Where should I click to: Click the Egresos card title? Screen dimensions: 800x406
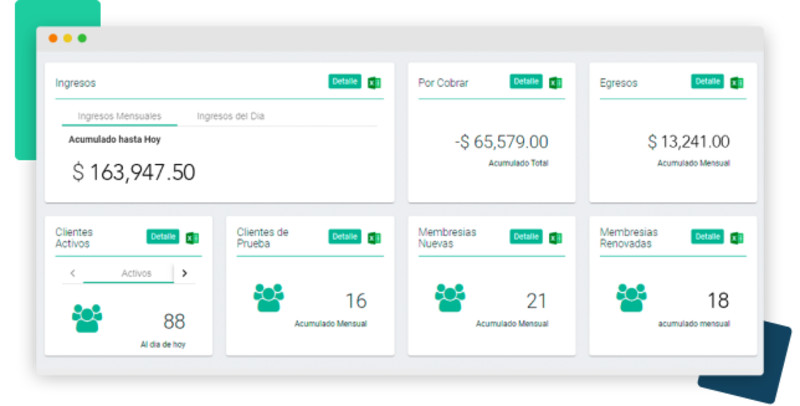tap(618, 83)
